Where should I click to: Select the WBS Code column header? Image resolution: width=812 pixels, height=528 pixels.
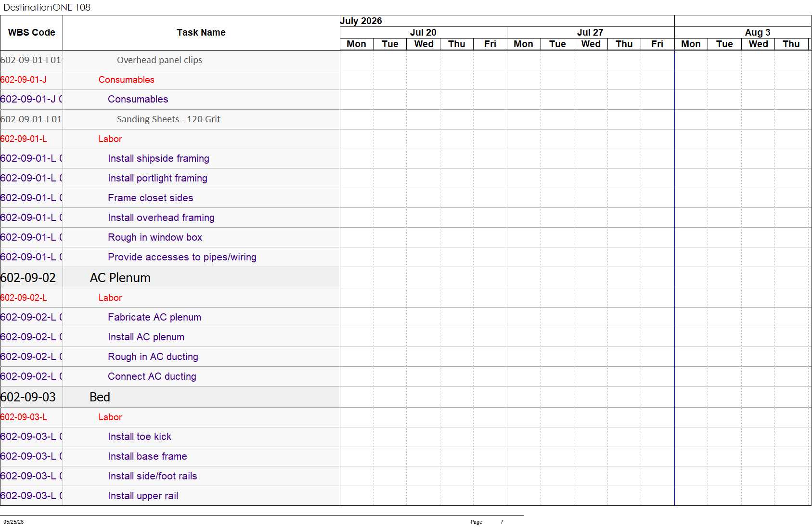[31, 33]
